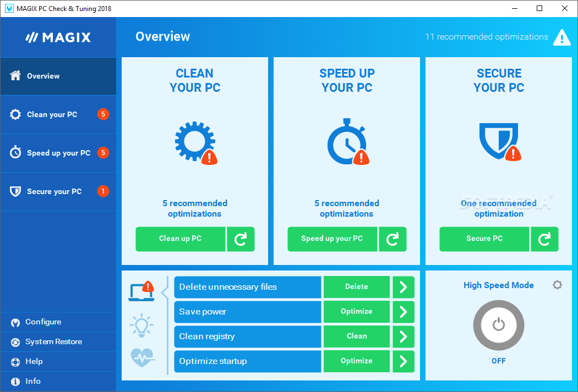Click Optimize for Save power
Viewport: 578px width, 392px height.
pyautogui.click(x=357, y=312)
